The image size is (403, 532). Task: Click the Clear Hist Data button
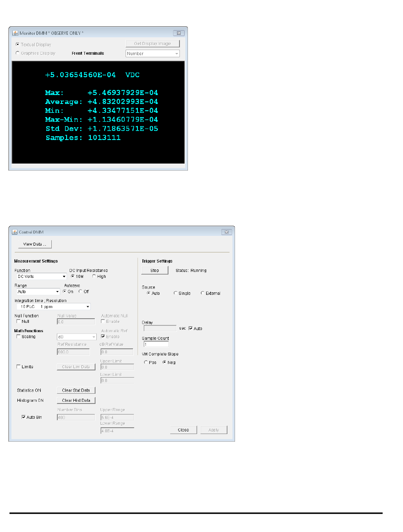[x=76, y=400]
